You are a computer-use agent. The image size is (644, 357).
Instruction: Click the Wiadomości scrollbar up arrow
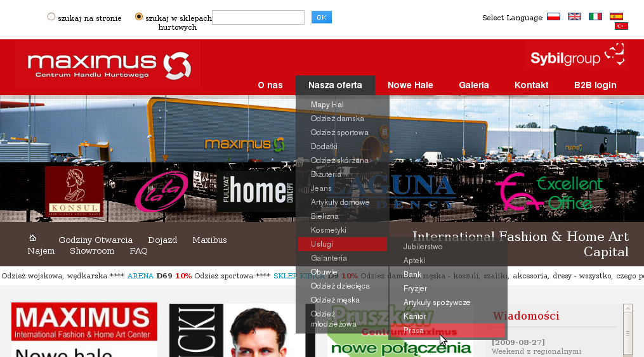(628, 308)
